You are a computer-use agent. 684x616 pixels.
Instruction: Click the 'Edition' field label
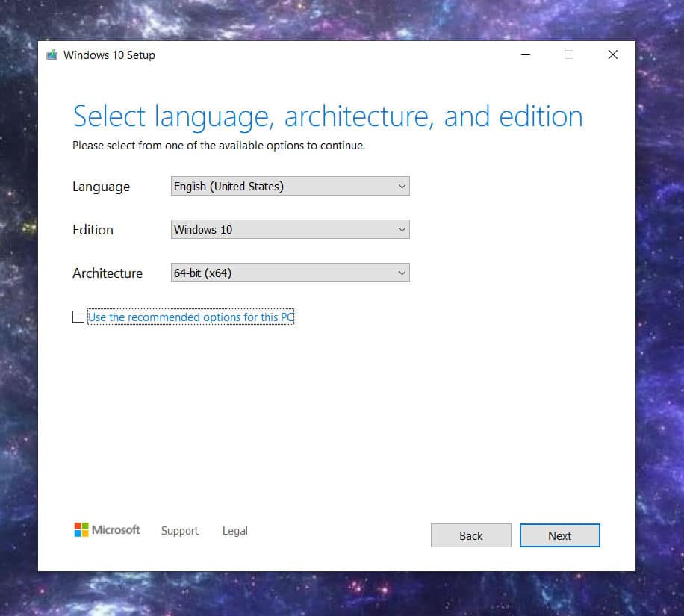click(x=93, y=230)
